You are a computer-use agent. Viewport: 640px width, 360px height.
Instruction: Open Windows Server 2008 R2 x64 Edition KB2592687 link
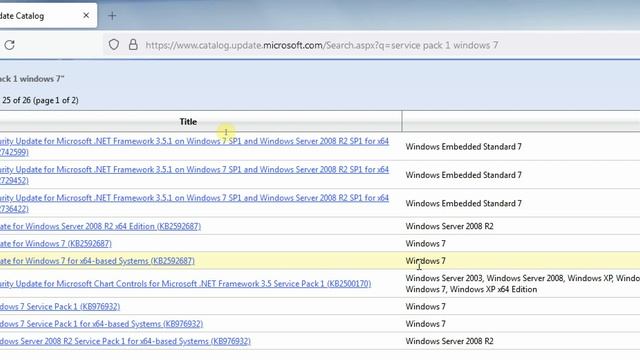point(100,226)
